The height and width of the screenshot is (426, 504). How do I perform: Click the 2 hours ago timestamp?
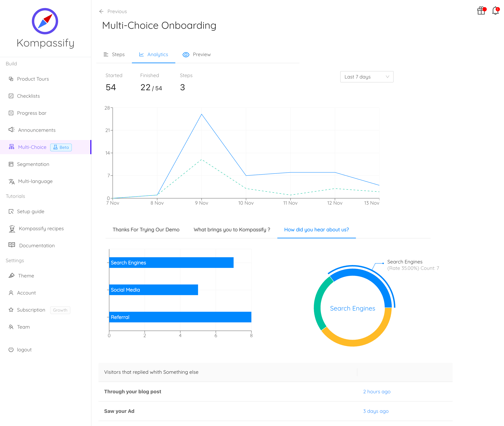coord(377,392)
